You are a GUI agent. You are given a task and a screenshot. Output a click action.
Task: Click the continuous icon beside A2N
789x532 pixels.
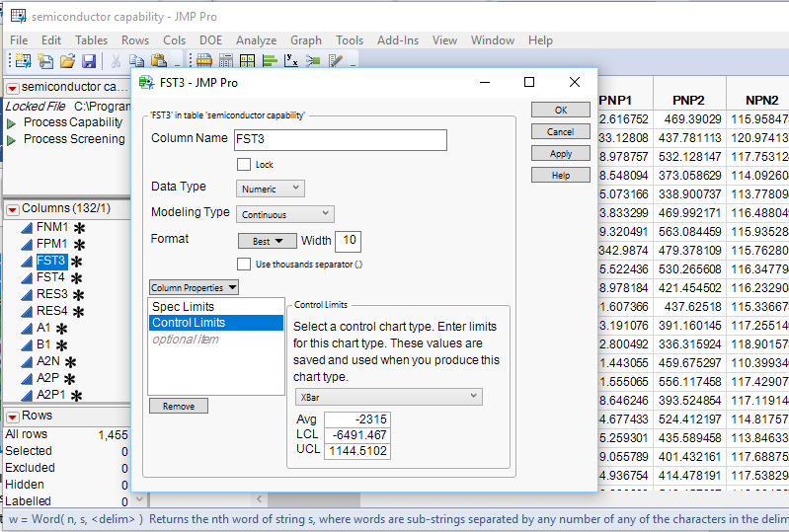tap(27, 362)
